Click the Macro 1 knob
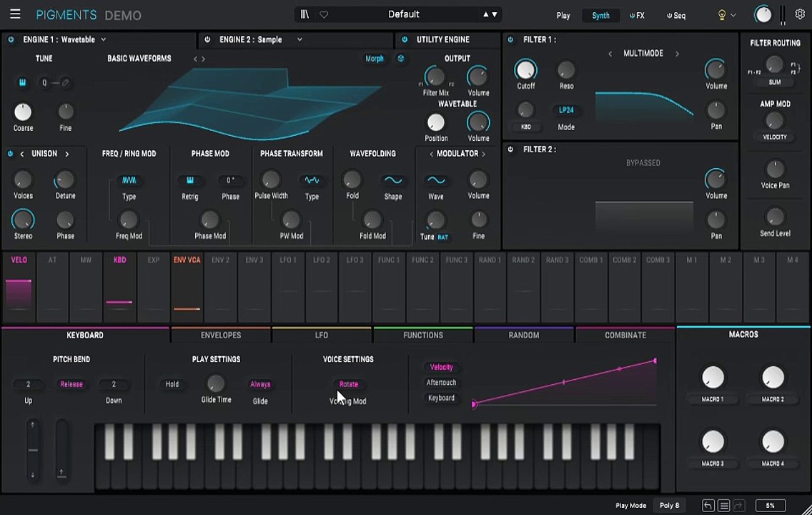812x515 pixels. point(713,377)
